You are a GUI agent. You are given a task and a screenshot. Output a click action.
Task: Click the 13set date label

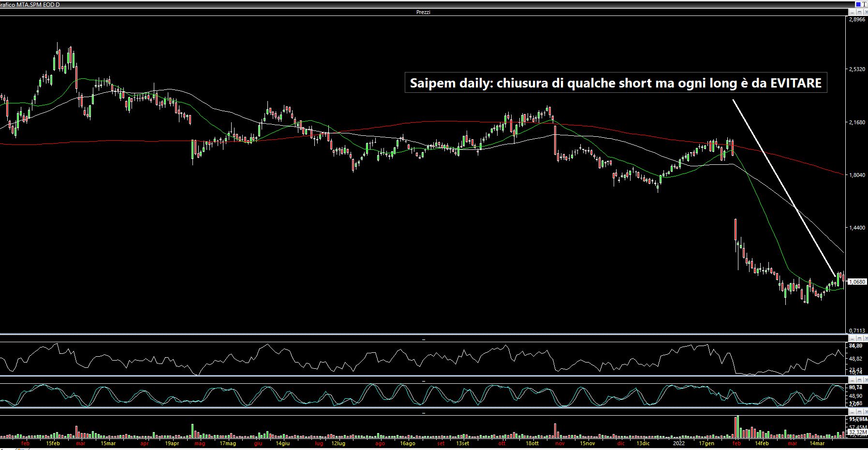tap(463, 443)
